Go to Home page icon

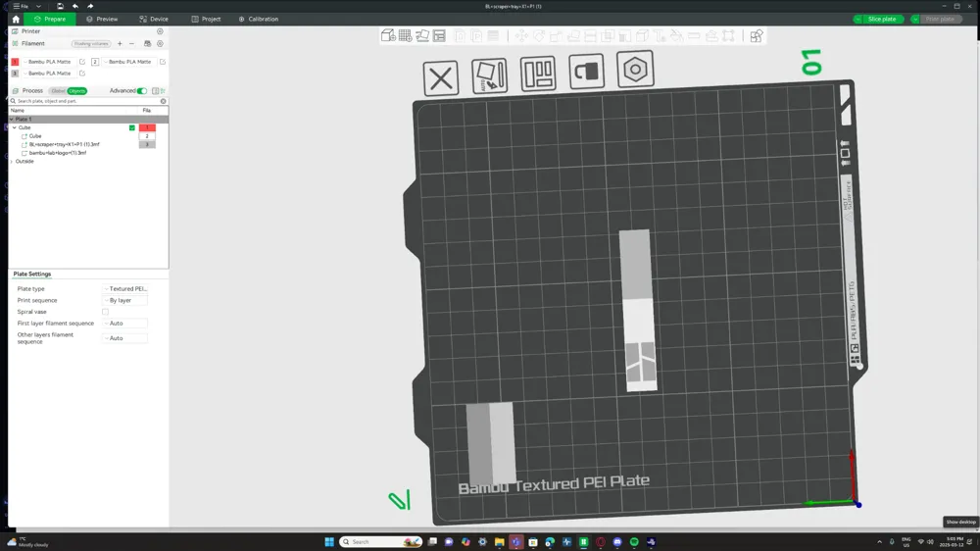pos(16,20)
